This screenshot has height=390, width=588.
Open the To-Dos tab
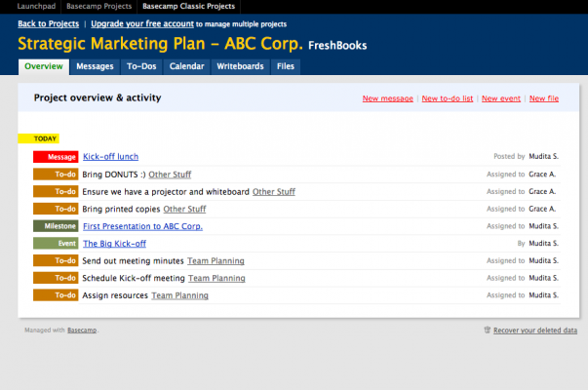(x=141, y=66)
